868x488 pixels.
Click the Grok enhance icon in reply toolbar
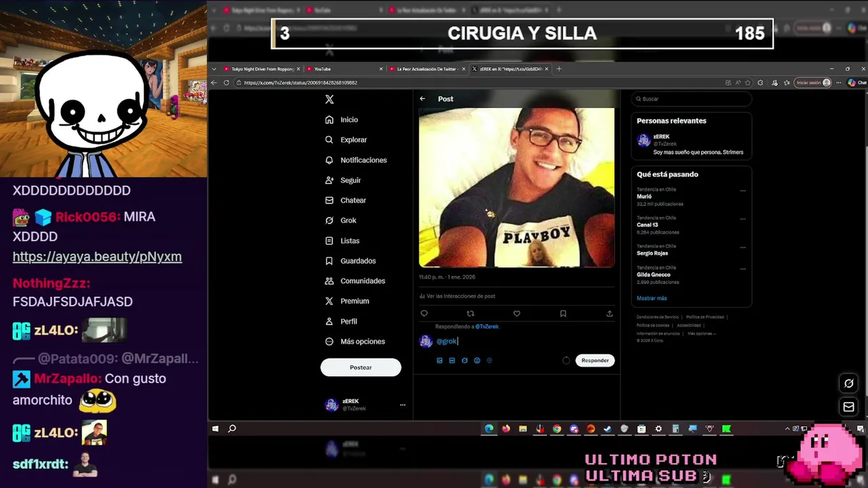tap(465, 361)
